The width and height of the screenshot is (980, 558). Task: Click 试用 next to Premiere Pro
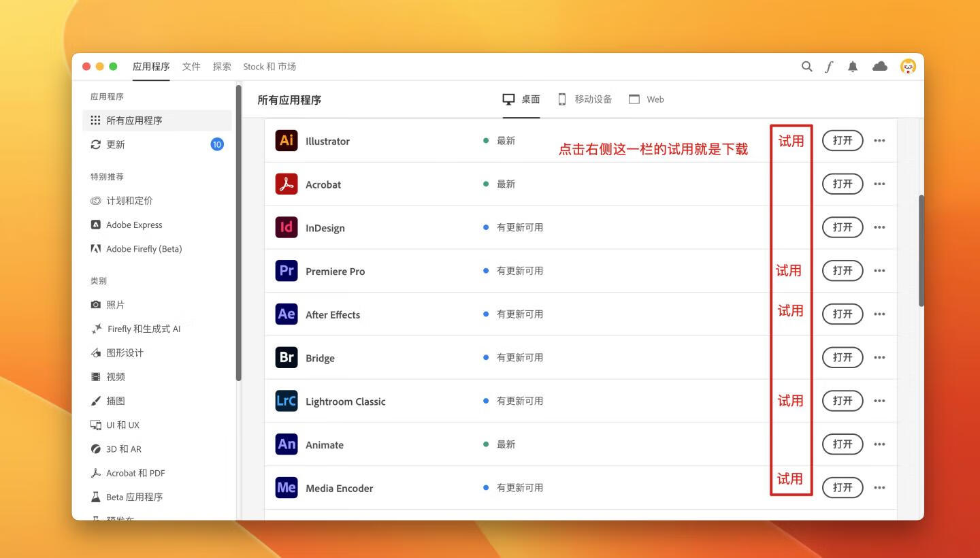[788, 270]
